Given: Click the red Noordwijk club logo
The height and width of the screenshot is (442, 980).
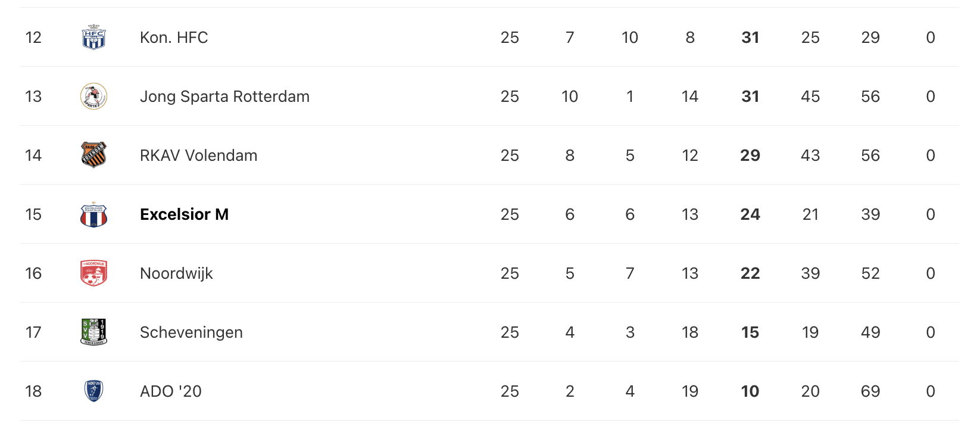Looking at the screenshot, I should click(93, 273).
